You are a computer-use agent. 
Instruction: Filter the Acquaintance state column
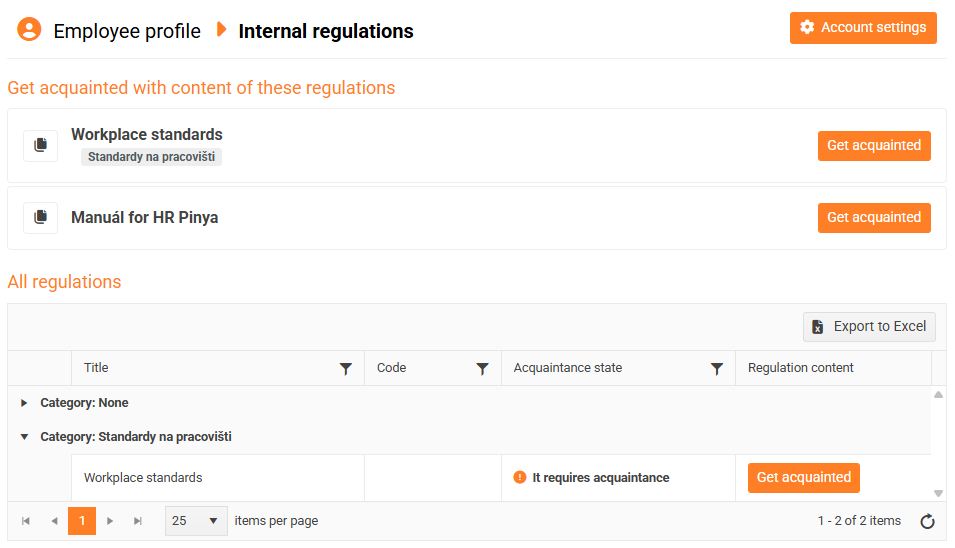click(716, 369)
